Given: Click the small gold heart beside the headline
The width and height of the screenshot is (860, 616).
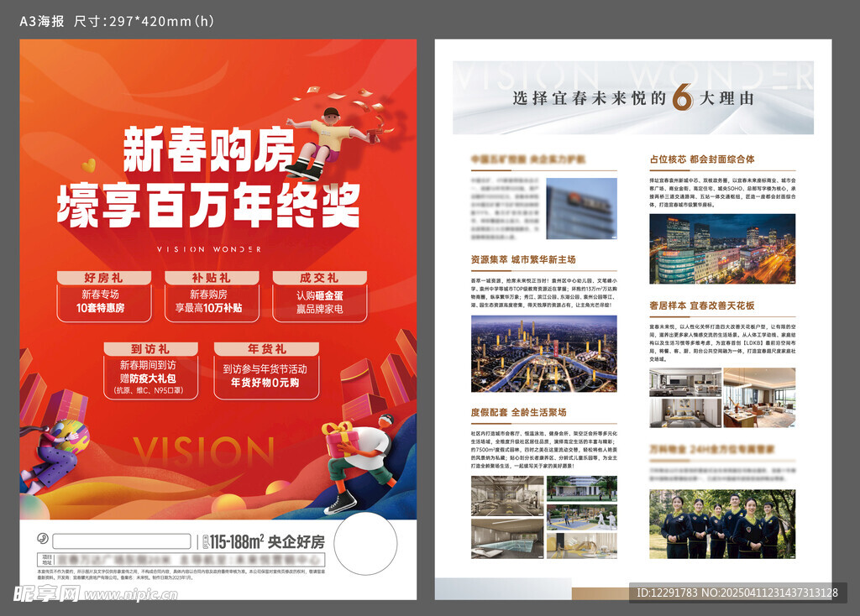Looking at the screenshot, I should pyautogui.click(x=89, y=164).
